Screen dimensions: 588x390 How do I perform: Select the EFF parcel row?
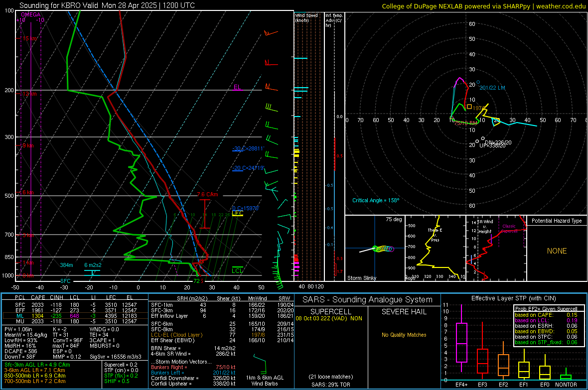tap(75, 310)
